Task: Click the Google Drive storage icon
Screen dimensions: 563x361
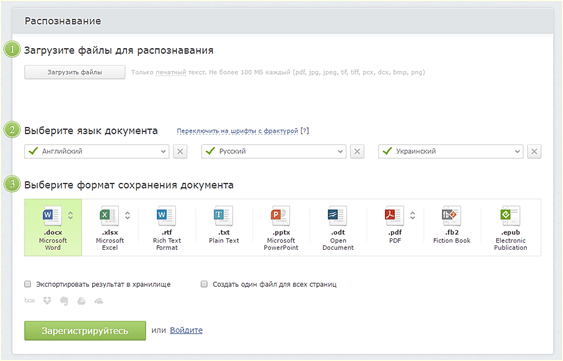Action: (x=82, y=300)
